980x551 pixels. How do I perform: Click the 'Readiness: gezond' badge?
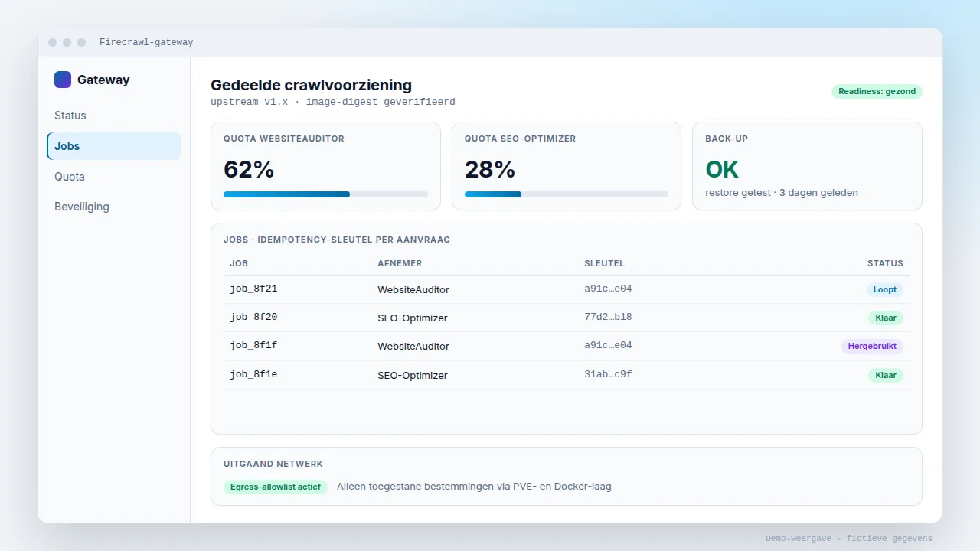(877, 92)
